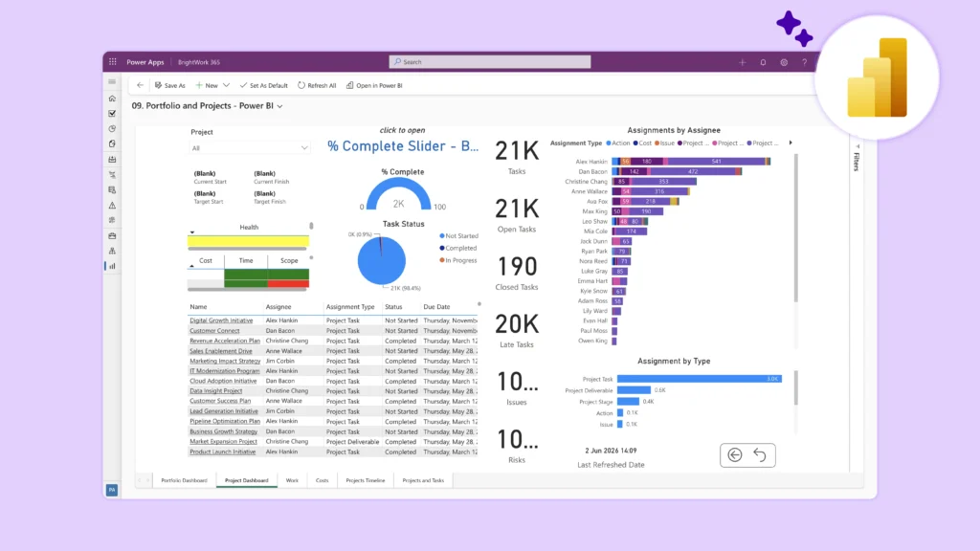
Task: Click the Status column header
Action: click(393, 307)
